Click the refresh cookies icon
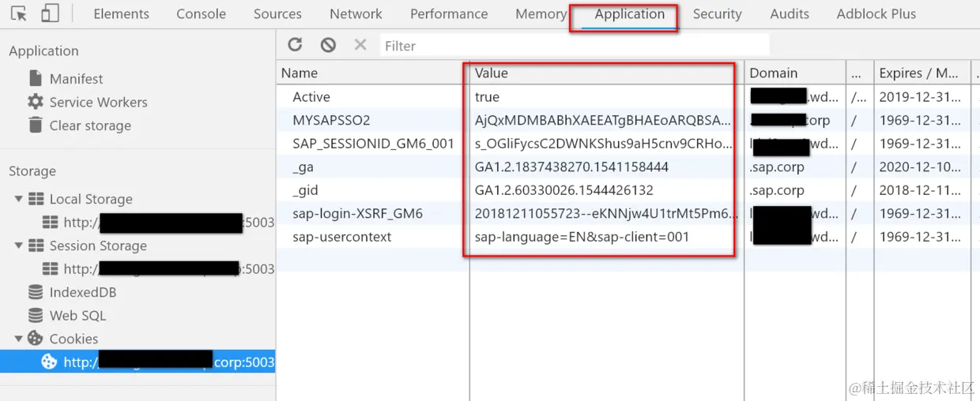The image size is (980, 401). tap(295, 45)
